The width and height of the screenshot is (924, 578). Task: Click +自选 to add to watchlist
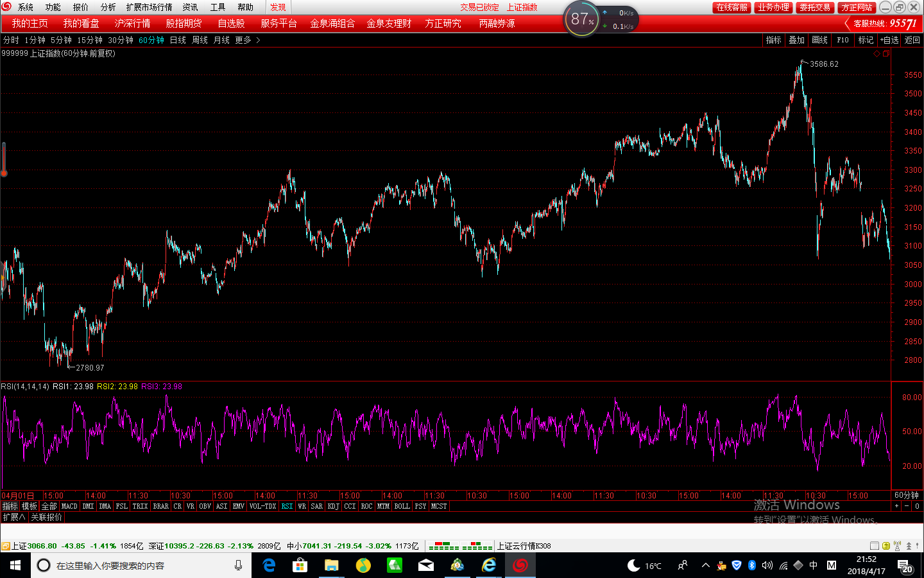pos(889,40)
